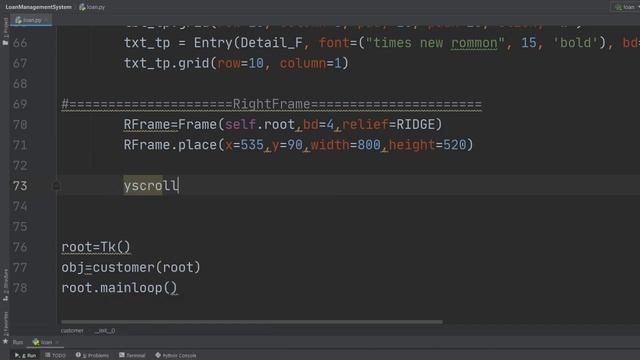Viewport: 640px width, 360px height.
Task: Toggle the fold marker on line 73
Action: [56, 186]
